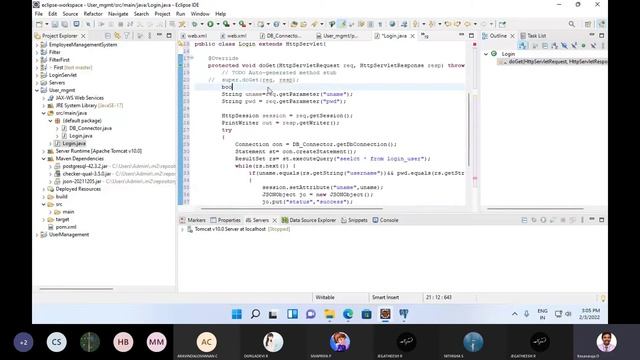
Task: Click the magnifier Quick Access search icon
Action: pyautogui.click(x=572, y=24)
